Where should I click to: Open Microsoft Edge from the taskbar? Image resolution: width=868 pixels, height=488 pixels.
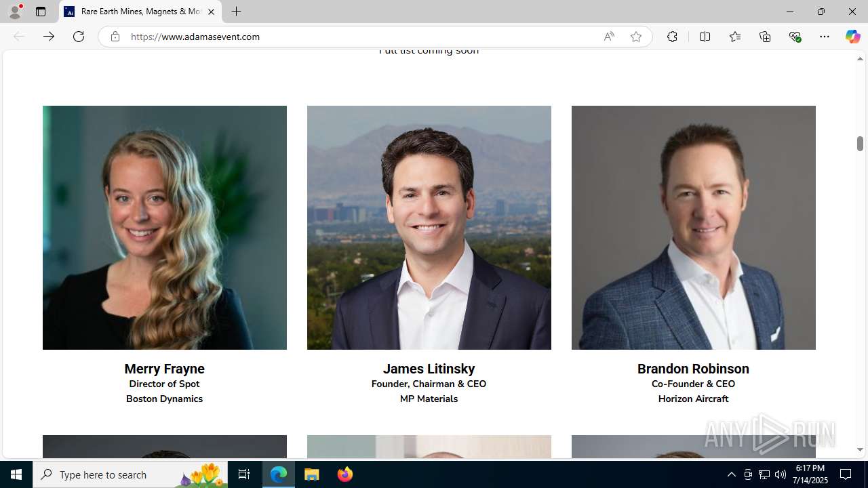pos(279,474)
